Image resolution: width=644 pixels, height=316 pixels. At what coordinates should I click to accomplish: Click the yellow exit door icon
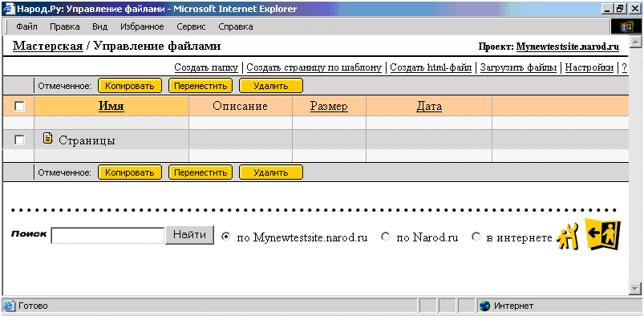602,235
